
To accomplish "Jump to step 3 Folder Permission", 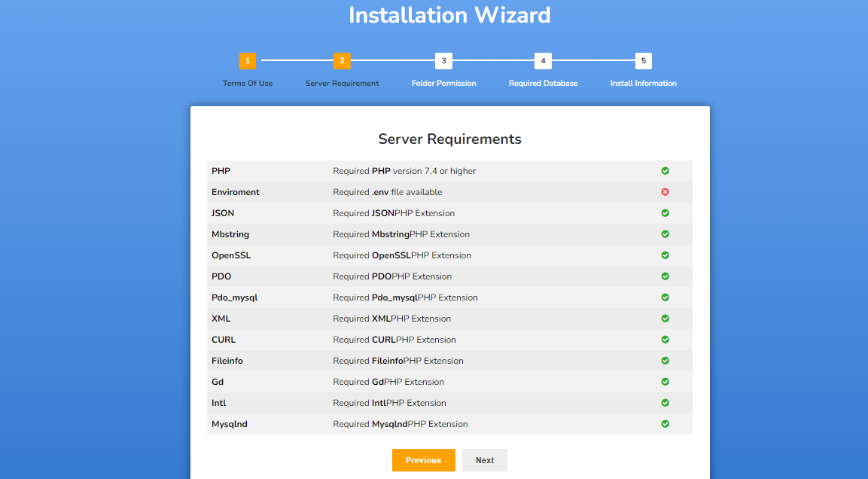I will (443, 61).
